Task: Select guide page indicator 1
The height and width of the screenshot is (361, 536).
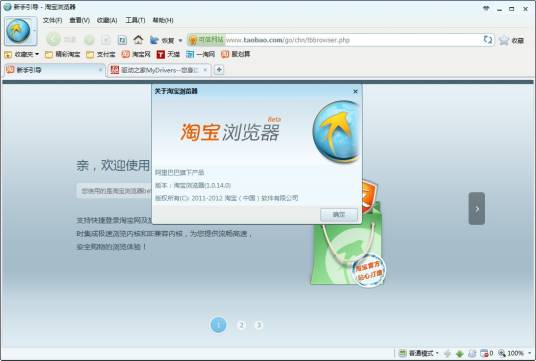Action: [x=218, y=325]
